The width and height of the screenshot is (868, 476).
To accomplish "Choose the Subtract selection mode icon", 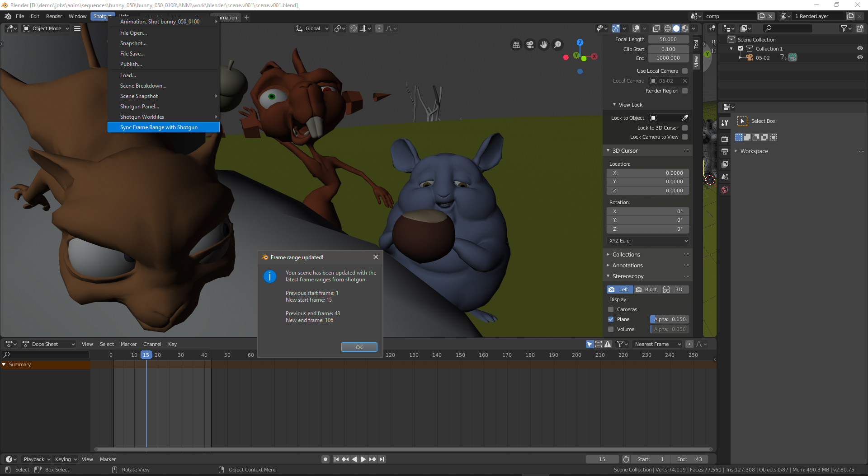I will [x=756, y=137].
